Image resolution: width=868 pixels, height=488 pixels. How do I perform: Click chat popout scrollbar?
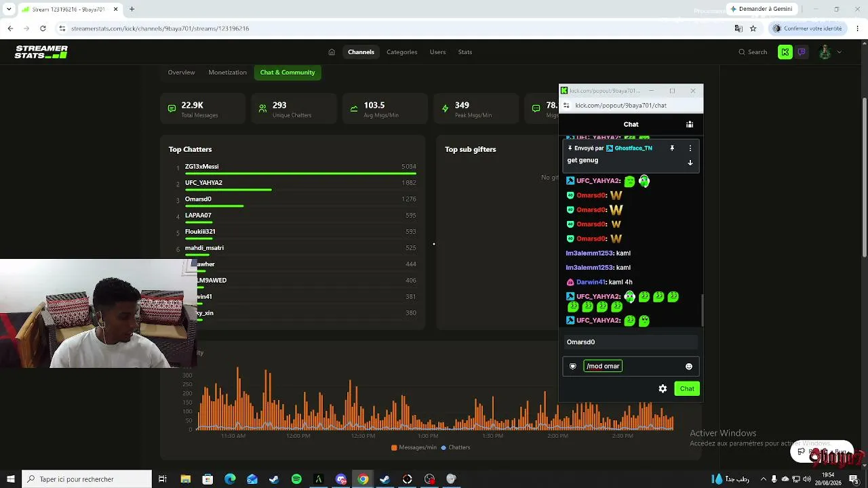[x=702, y=310]
